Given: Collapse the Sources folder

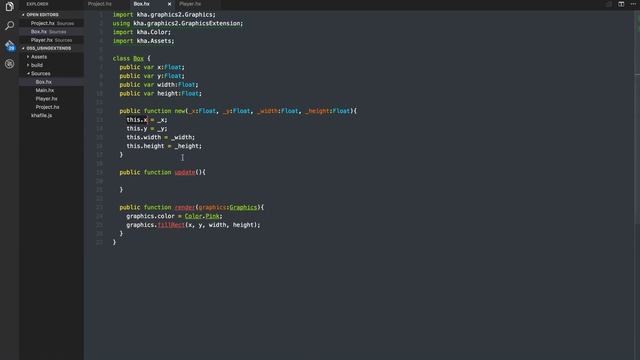Looking at the screenshot, I should click(51, 73).
